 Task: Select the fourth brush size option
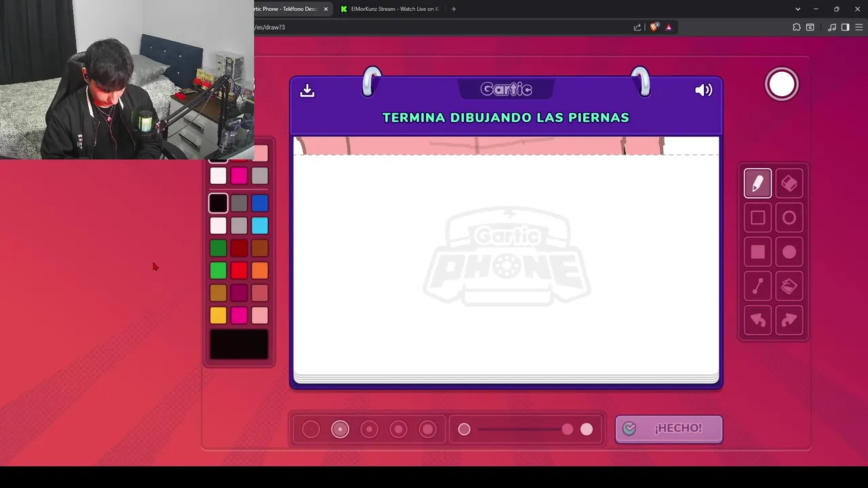(x=398, y=429)
